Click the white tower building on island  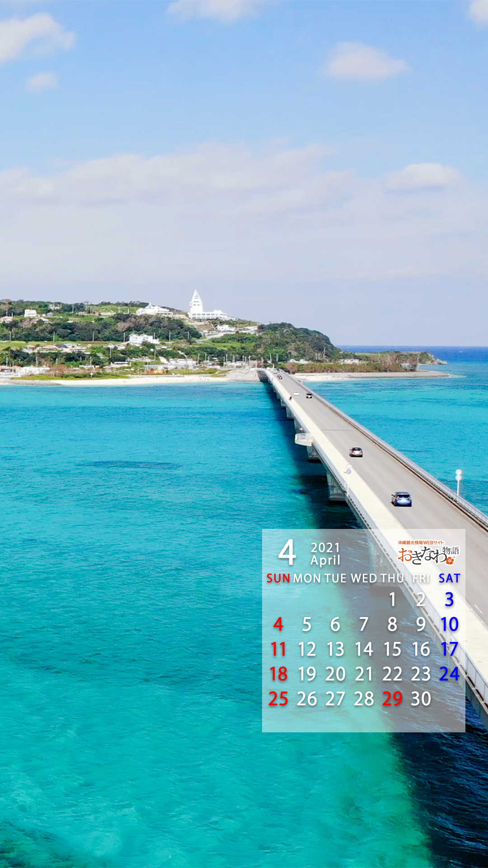tap(196, 304)
